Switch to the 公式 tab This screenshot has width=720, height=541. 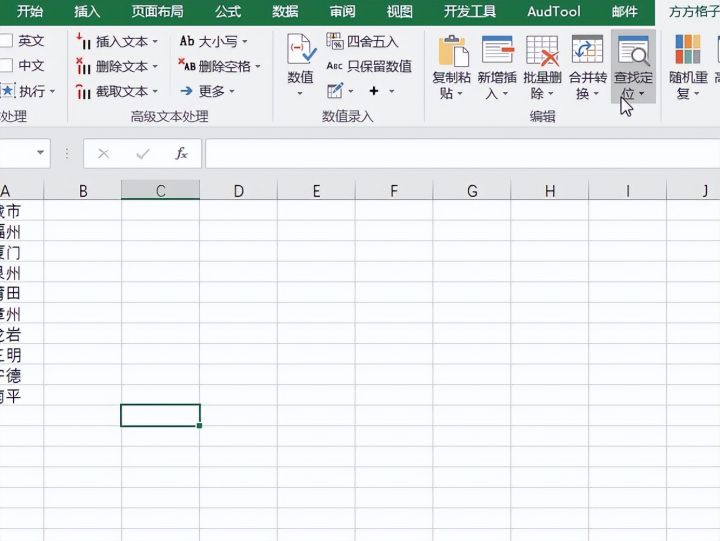click(228, 11)
